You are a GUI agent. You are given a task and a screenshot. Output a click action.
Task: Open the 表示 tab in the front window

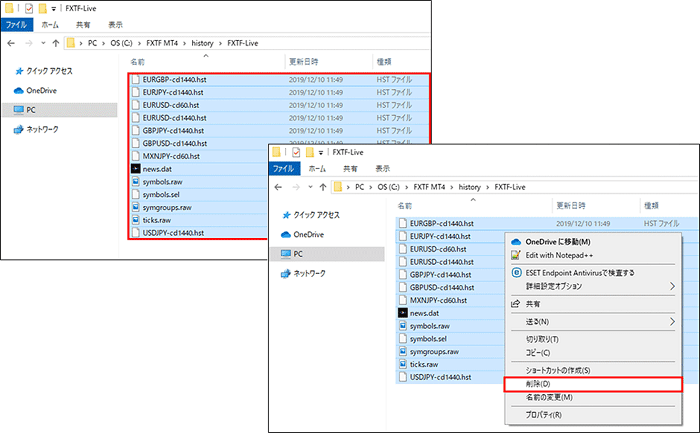[383, 169]
